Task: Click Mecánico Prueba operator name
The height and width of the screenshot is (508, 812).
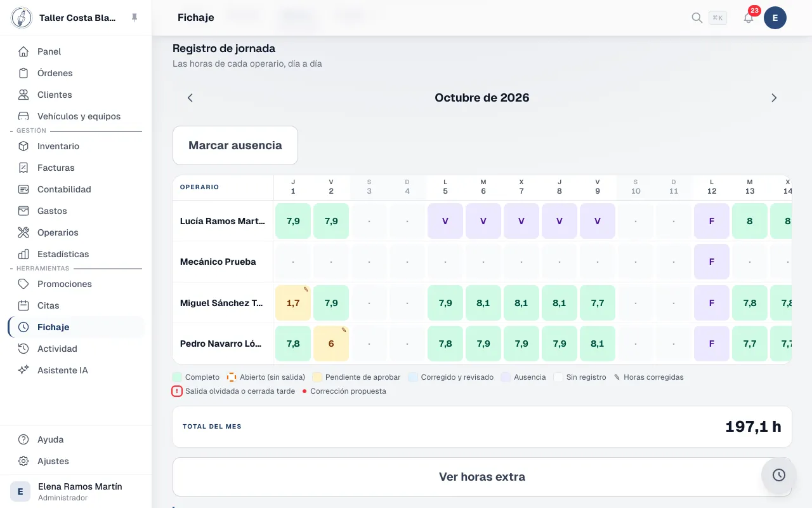Action: pyautogui.click(x=218, y=262)
